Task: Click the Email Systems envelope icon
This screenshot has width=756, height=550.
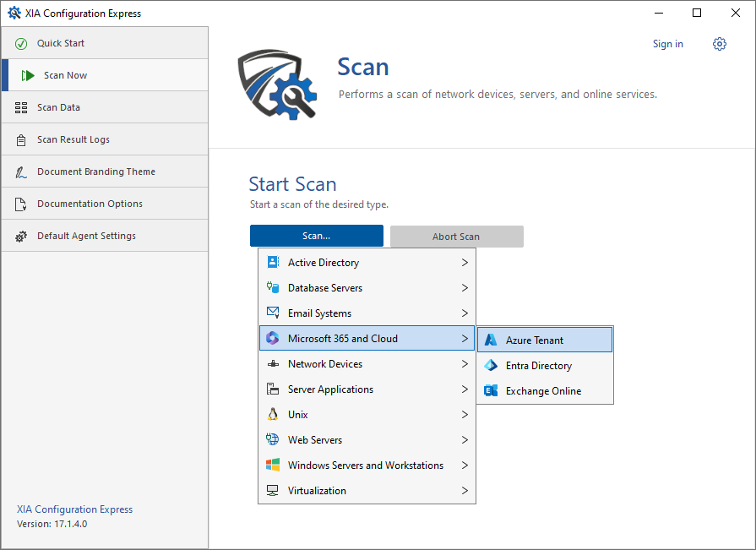Action: (x=273, y=313)
